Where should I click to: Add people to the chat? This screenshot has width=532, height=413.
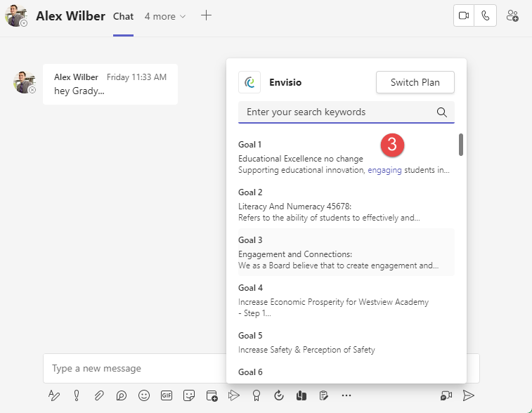pos(512,15)
